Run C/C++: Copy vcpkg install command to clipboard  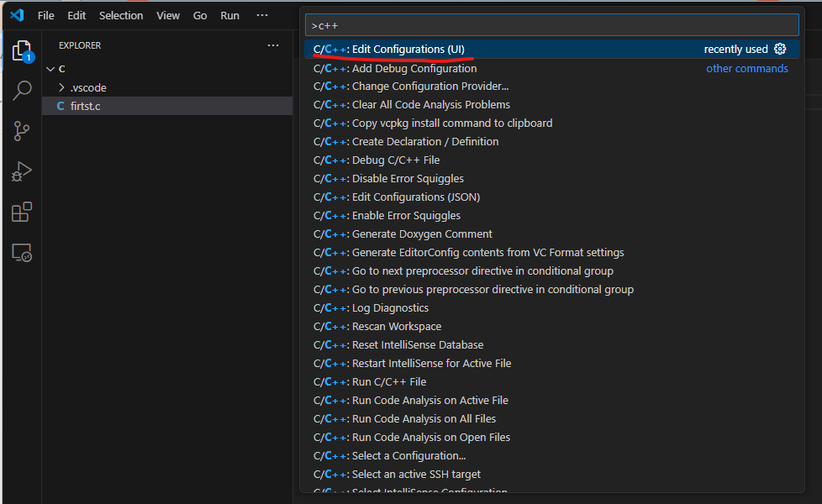(x=552, y=123)
